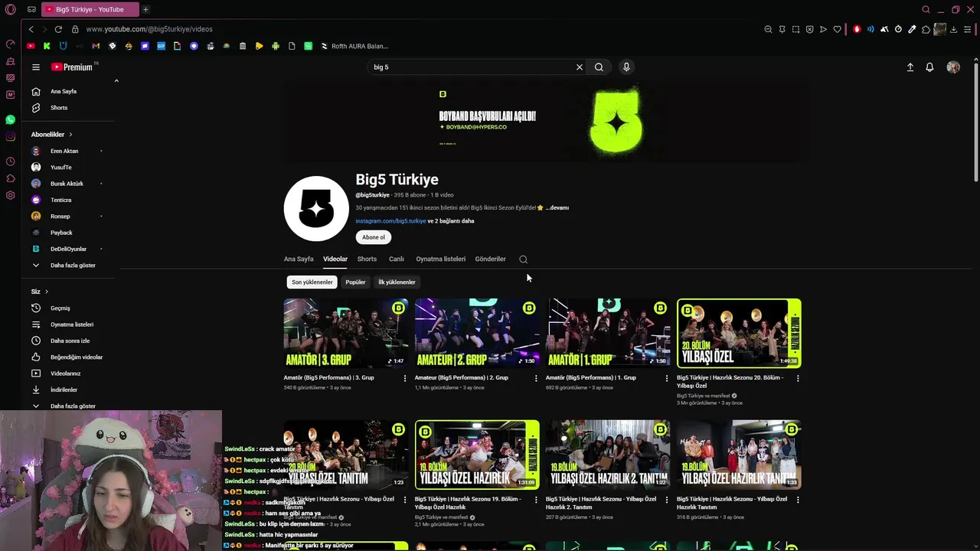980x551 pixels.
Task: Open the Amateur 2. Grup video thumbnail
Action: point(477,333)
